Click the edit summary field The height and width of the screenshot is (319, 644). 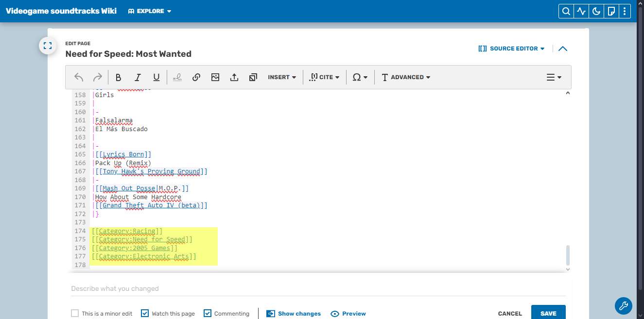tap(318, 288)
